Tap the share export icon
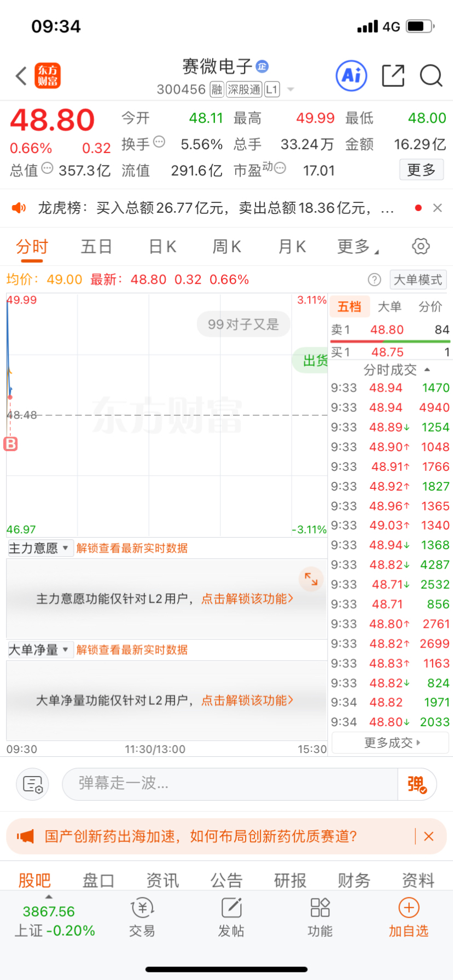 click(393, 75)
